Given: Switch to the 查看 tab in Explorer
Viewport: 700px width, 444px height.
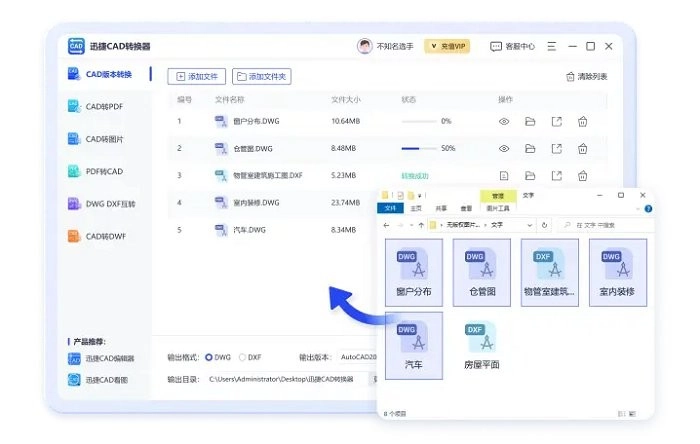Looking at the screenshot, I should point(466,208).
